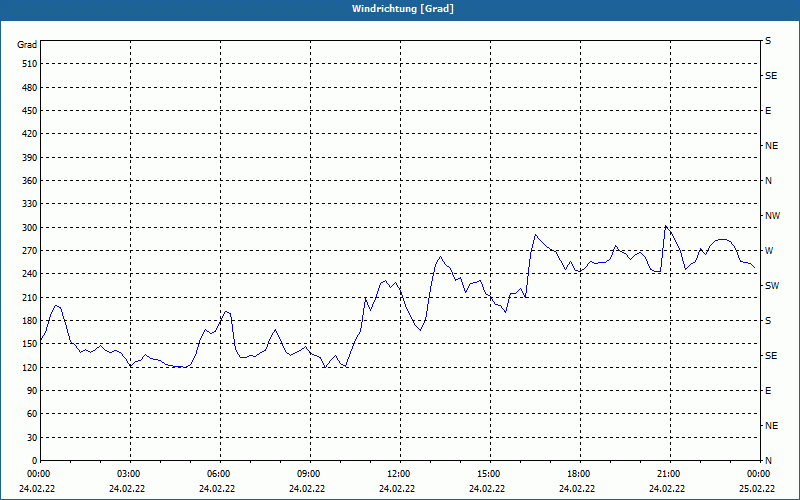Click the y-axis value 240
Viewport: 800px width, 500px height.
[30, 274]
